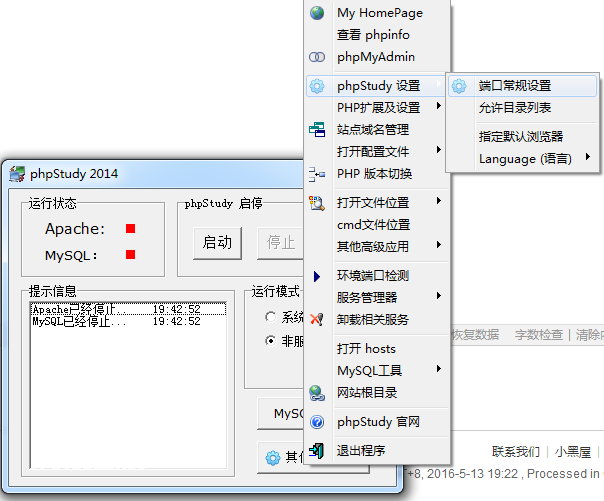The height and width of the screenshot is (501, 604).
Task: Choose 退出程序 to quit
Action: click(x=378, y=451)
